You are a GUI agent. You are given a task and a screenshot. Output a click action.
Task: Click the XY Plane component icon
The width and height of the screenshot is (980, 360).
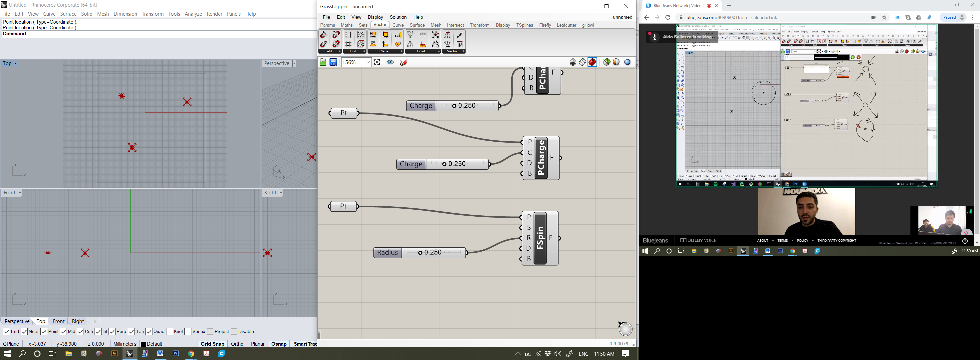coord(373,44)
